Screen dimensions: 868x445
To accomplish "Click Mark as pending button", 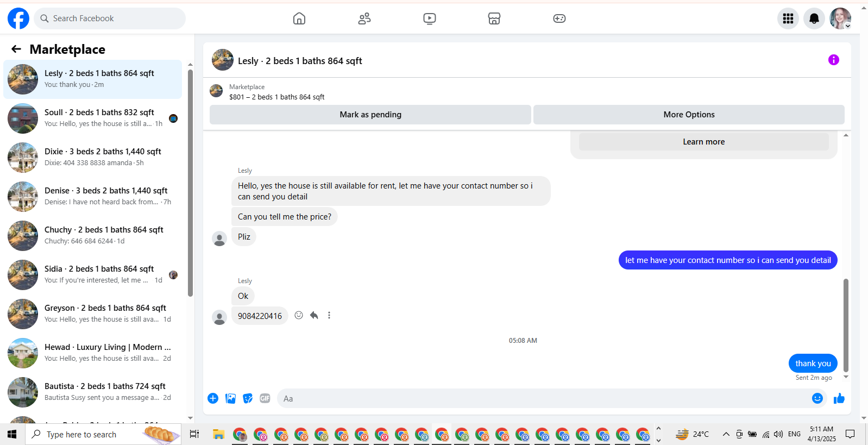I will [370, 115].
